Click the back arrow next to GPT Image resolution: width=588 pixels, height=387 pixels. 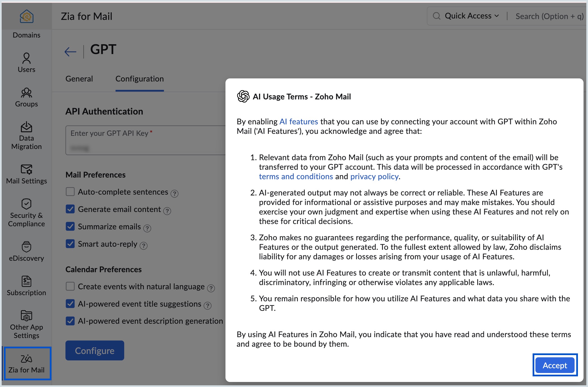click(x=70, y=51)
